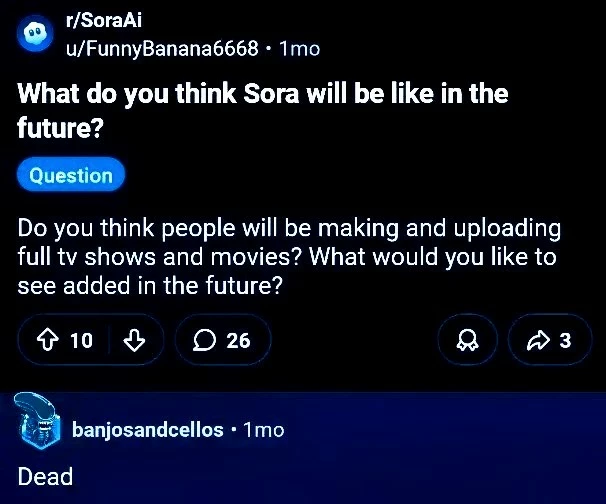Screen dimensions: 606x504
Task: Select the 'Dead' comment text
Action: pos(45,476)
